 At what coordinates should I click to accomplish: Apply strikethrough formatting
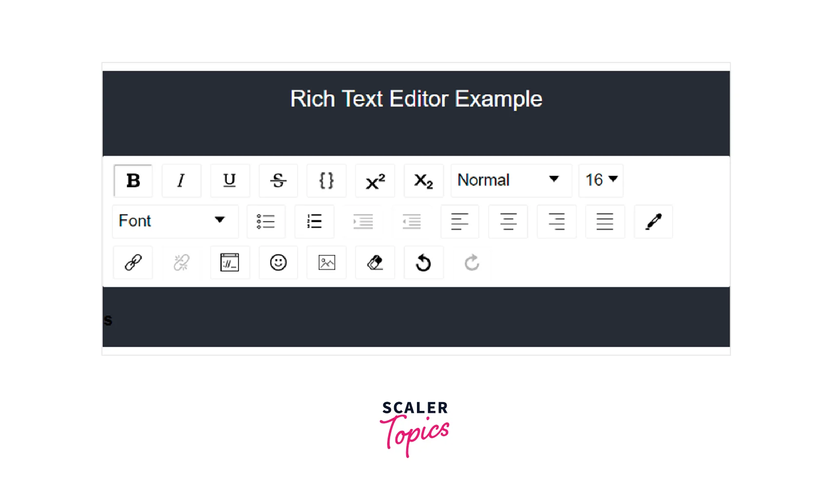(x=278, y=181)
